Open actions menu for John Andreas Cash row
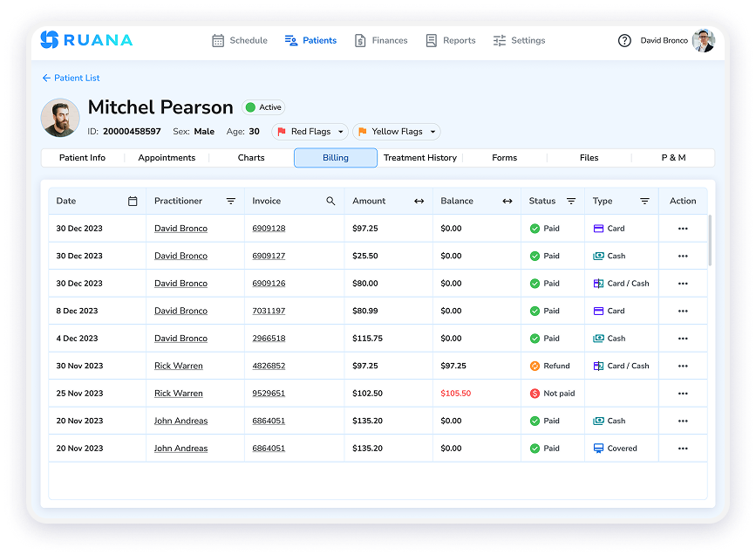Viewport: 756px width, 555px height. tap(683, 421)
